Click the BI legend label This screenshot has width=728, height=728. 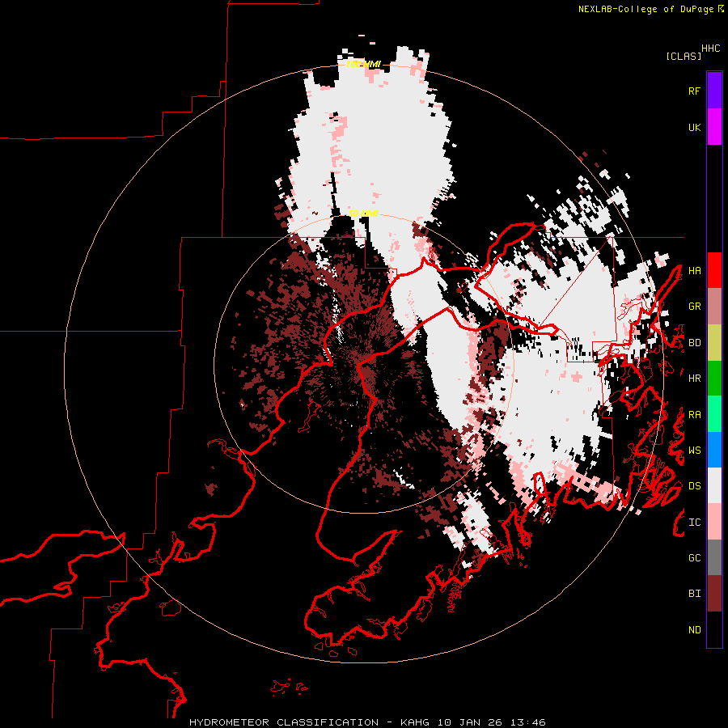tap(694, 594)
